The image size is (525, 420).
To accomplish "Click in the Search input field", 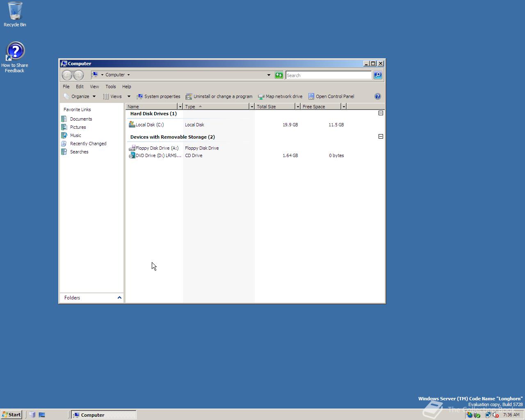I will tap(329, 75).
